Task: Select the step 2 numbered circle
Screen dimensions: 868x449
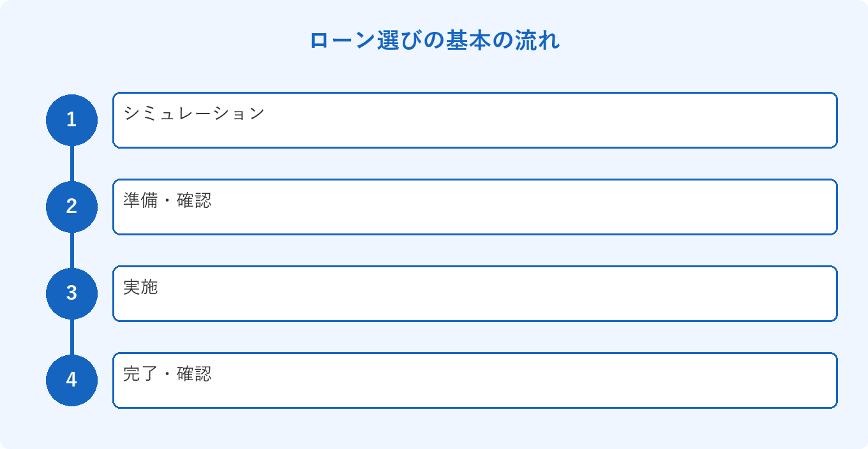Action: coord(71,207)
